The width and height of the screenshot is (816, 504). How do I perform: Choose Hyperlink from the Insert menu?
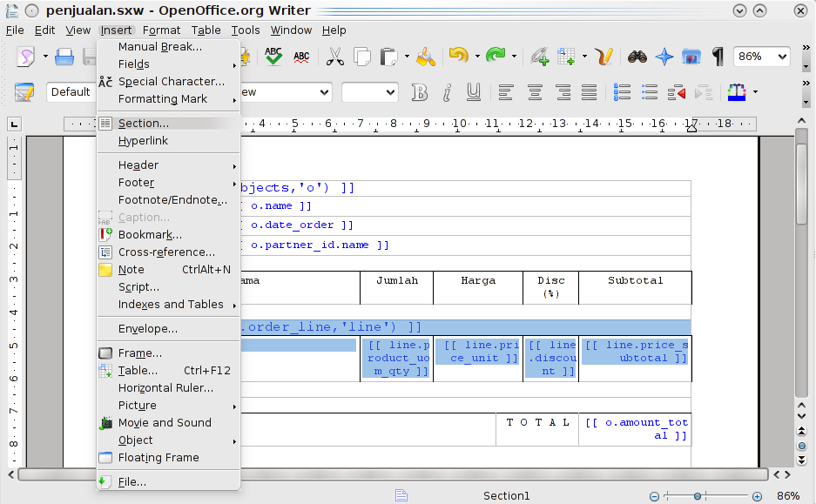coord(143,141)
